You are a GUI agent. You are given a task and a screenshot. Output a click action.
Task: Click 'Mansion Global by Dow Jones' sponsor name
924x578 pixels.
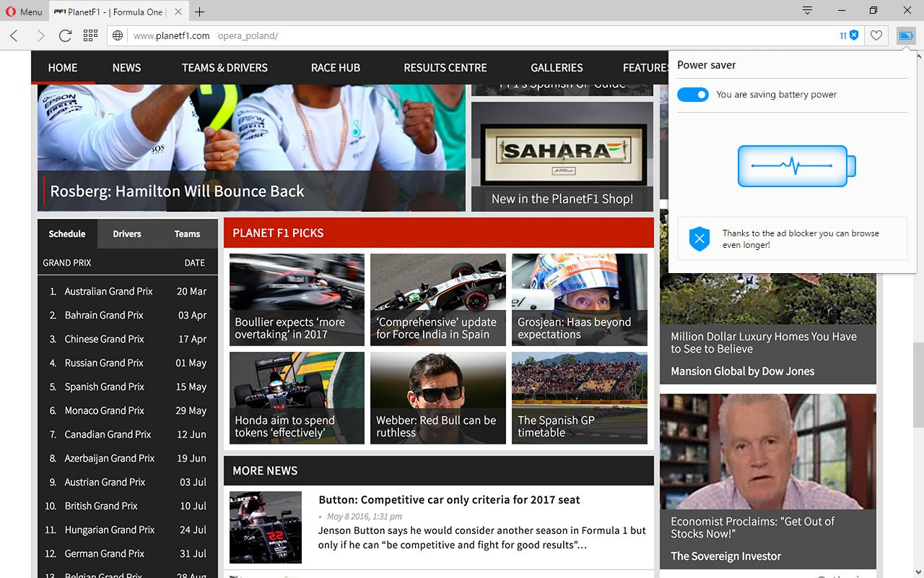point(742,371)
